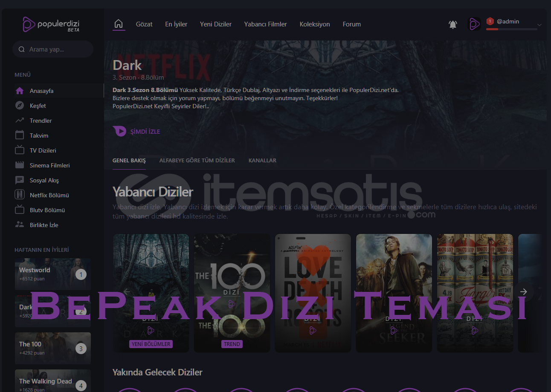Screen dimensions: 551x392
Task: Click previous arrow on series carousel
Action: [x=126, y=292]
